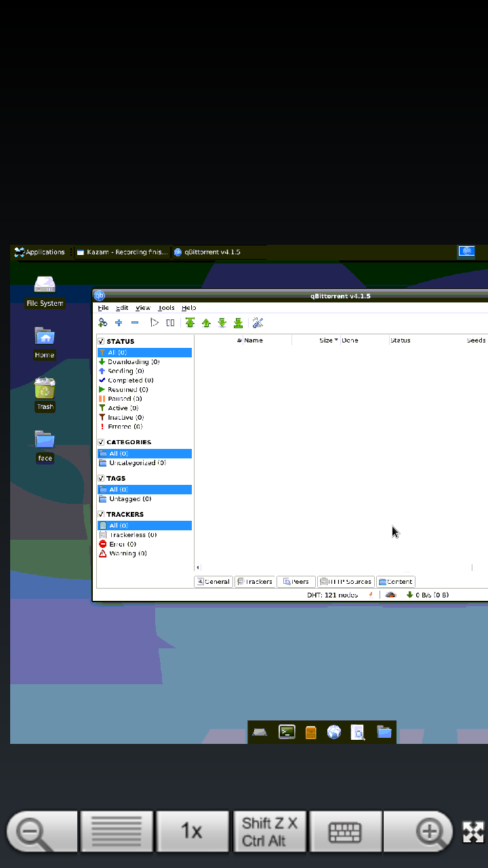Launch the terminal from the dock
488x868 pixels.
click(287, 732)
